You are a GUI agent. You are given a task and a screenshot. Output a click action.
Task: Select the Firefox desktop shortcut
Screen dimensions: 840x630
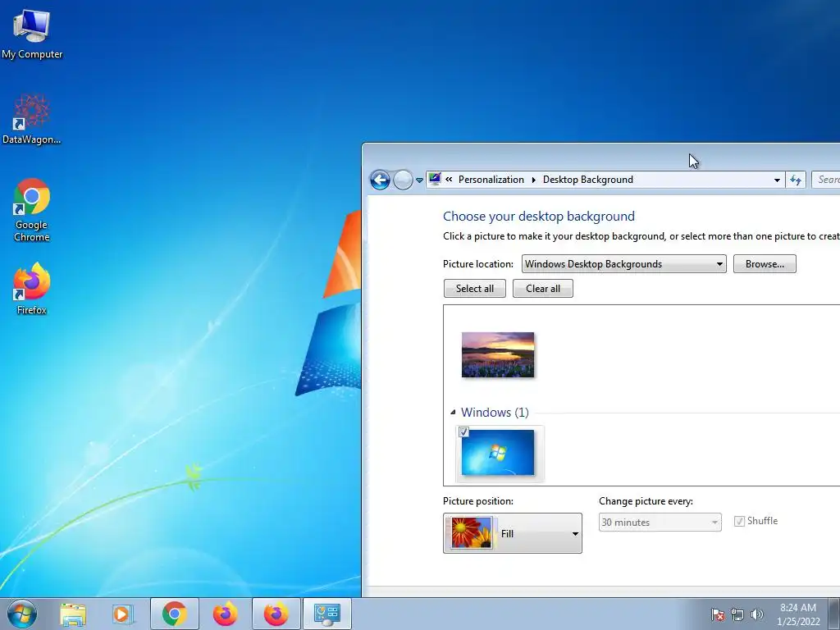[32, 289]
